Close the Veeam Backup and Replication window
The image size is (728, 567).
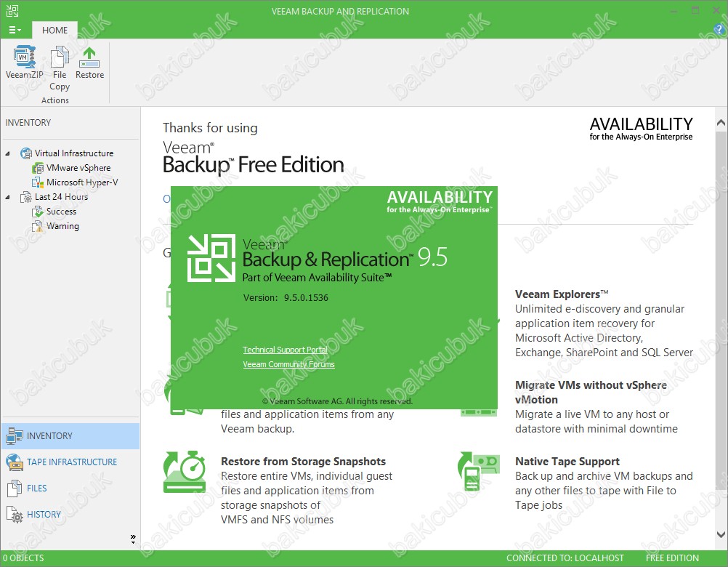click(x=716, y=11)
